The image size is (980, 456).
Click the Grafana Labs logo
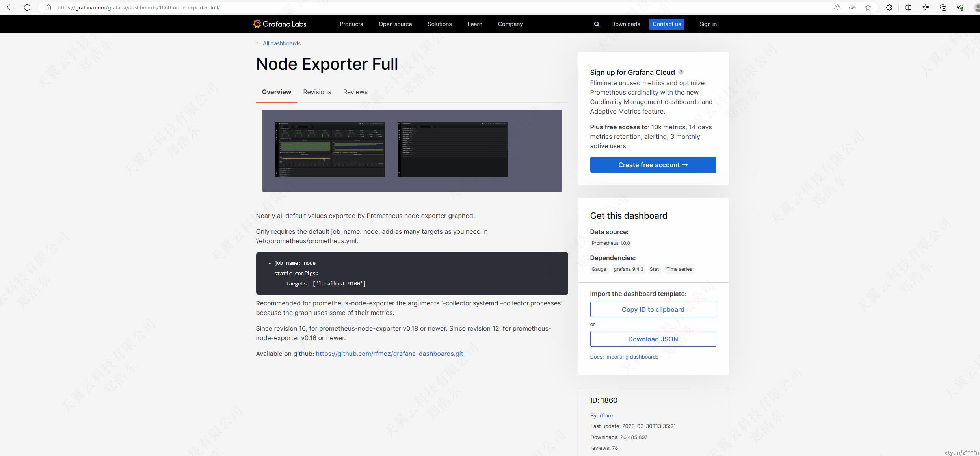pyautogui.click(x=280, y=24)
